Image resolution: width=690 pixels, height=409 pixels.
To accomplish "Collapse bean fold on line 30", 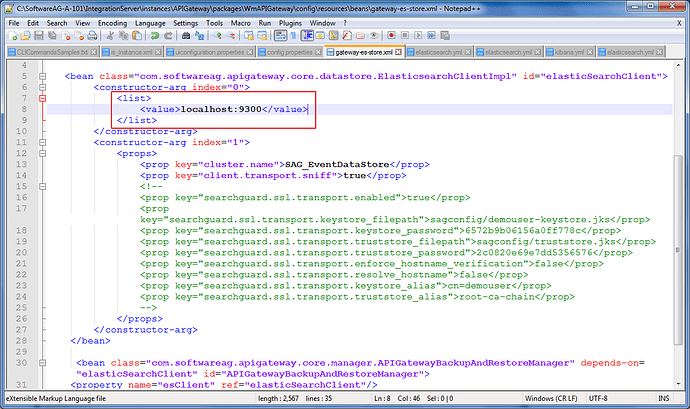I will [x=42, y=363].
